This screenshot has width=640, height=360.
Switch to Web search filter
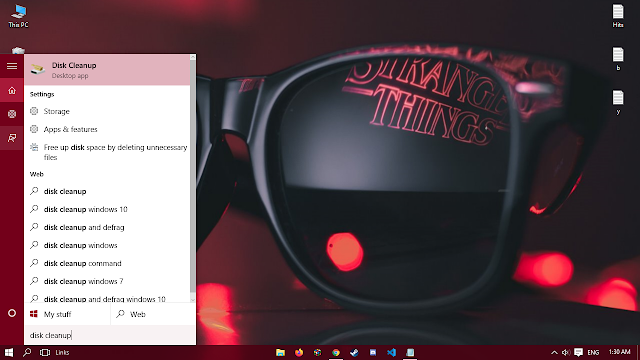coord(153,314)
